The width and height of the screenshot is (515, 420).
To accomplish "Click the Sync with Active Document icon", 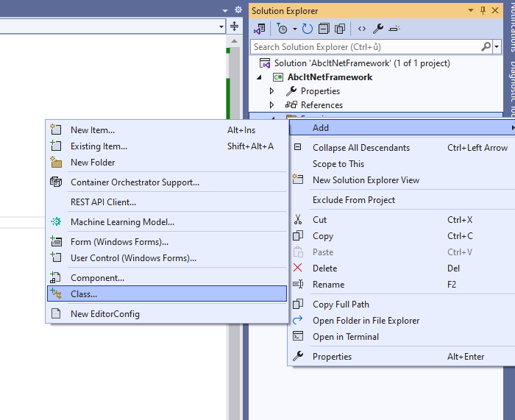I will [259, 29].
